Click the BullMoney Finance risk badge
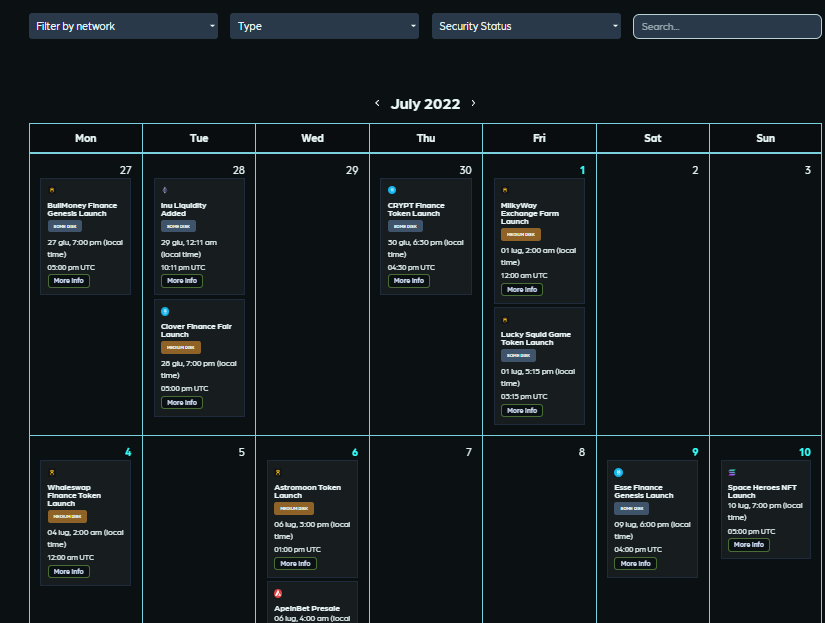The width and height of the screenshot is (825, 623). point(65,226)
